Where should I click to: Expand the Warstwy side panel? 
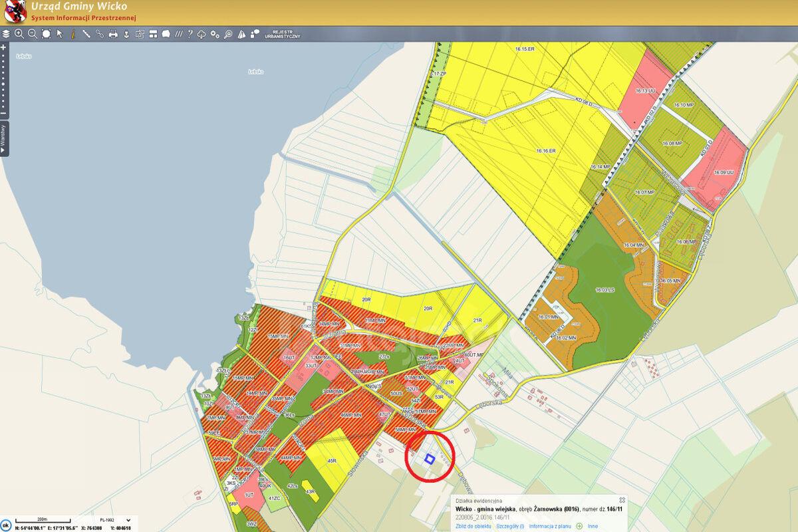click(x=4, y=139)
